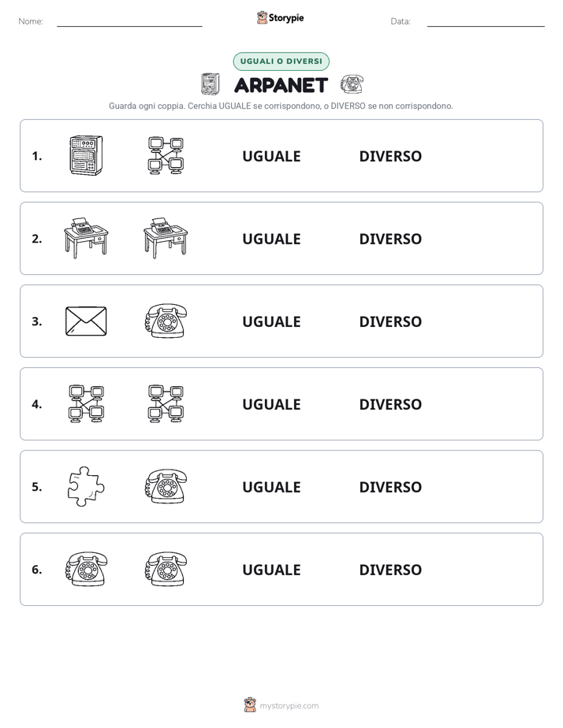Click the Storypie logo at the top
The image size is (563, 728).
(281, 17)
